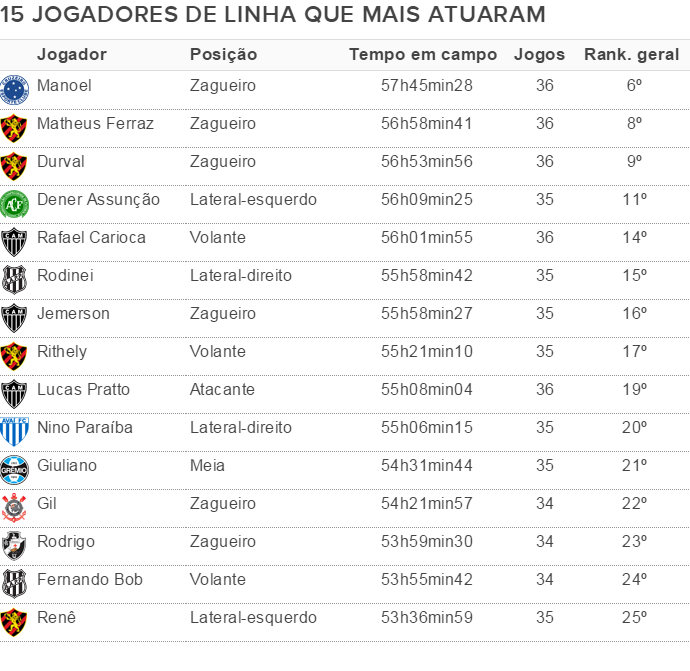690x671 pixels.
Task: Click the Grêmio crest beside Giuliano
Action: click(14, 467)
